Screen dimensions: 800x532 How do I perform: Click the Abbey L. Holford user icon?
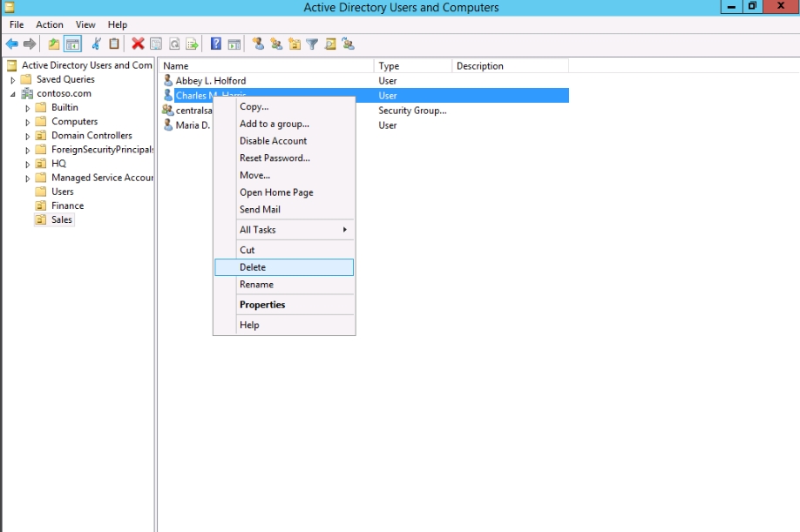pyautogui.click(x=168, y=80)
